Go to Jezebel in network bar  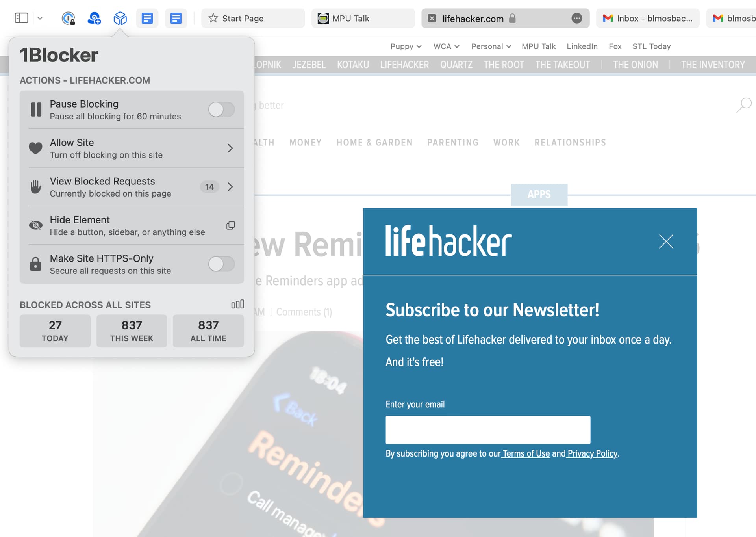pyautogui.click(x=309, y=65)
